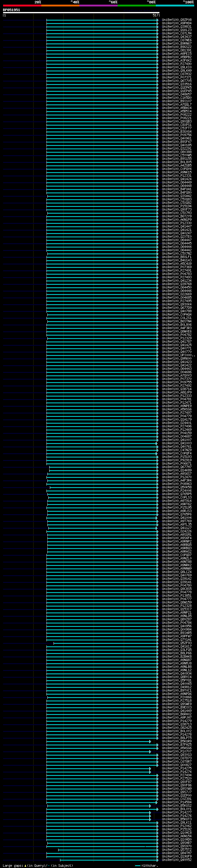The width and height of the screenshot is (197, 868).
Task: Select the label UniRef100_P12329
Action: point(177,338)
